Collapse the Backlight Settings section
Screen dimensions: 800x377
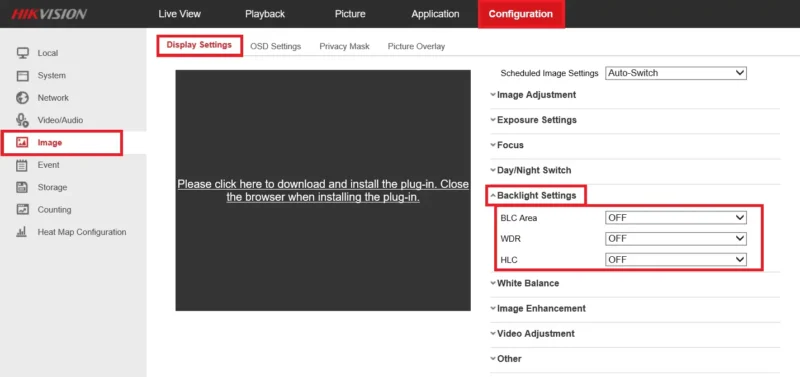coord(533,195)
